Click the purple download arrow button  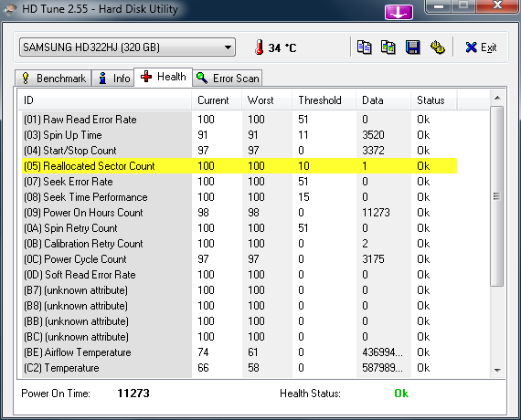coord(399,12)
